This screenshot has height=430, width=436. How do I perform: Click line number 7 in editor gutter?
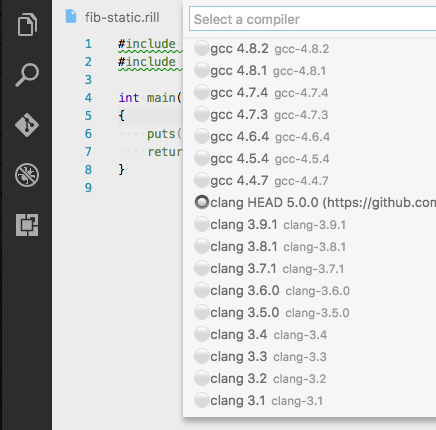tap(88, 152)
